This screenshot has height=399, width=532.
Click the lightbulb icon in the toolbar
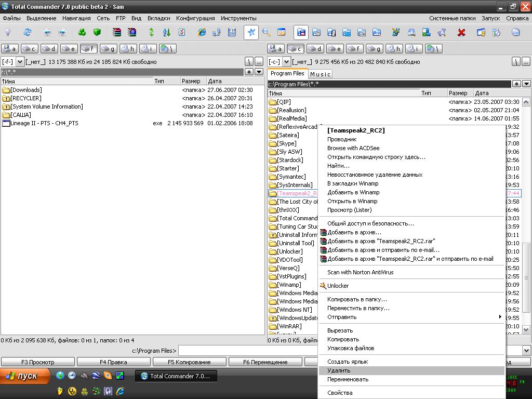click(8, 32)
